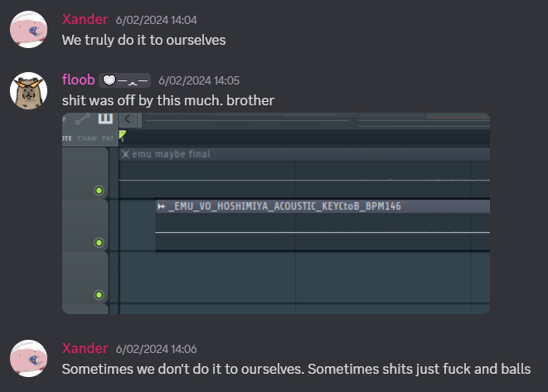Click the piano roll icon in FL Studio
This screenshot has width=548, height=392.
(x=105, y=119)
